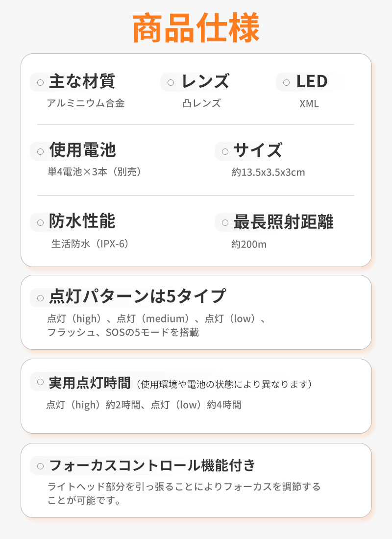Viewport: 392px width, 539px height.
Task: Click the 約200m distance value
Action: click(x=249, y=244)
